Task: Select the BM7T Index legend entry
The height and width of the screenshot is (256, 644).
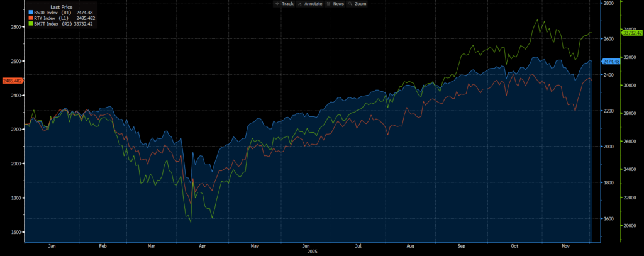Action: (x=51, y=23)
